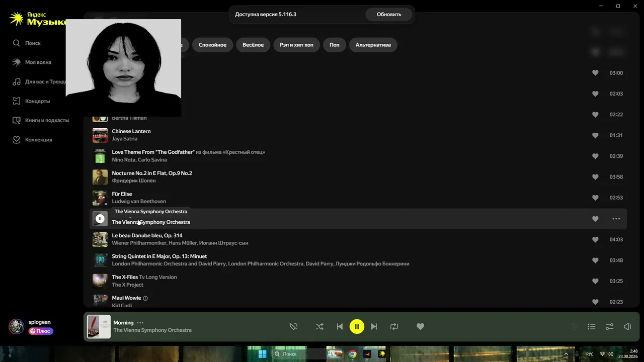Like the Für Elise track
The image size is (644, 362).
(595, 198)
